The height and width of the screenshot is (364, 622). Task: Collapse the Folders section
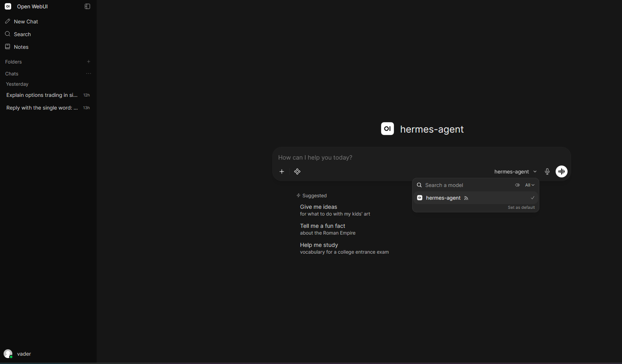[x=14, y=62]
